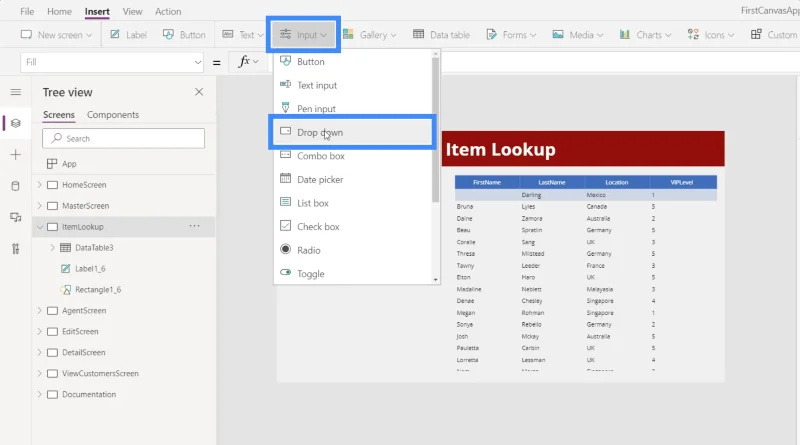The width and height of the screenshot is (800, 445).
Task: Select the Documentation screen in tree
Action: pyautogui.click(x=89, y=394)
